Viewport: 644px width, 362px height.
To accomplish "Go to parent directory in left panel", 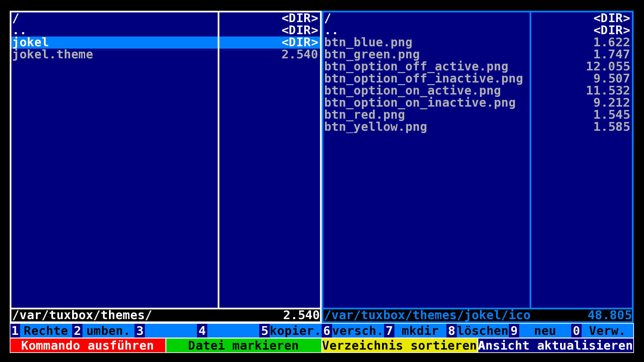I will (x=19, y=31).
